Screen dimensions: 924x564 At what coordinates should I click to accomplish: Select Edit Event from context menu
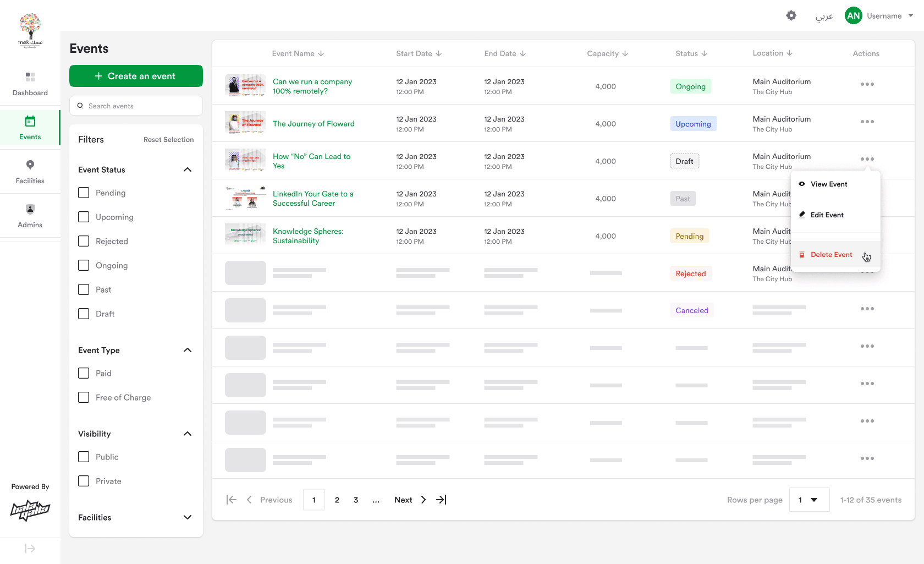[x=835, y=215]
